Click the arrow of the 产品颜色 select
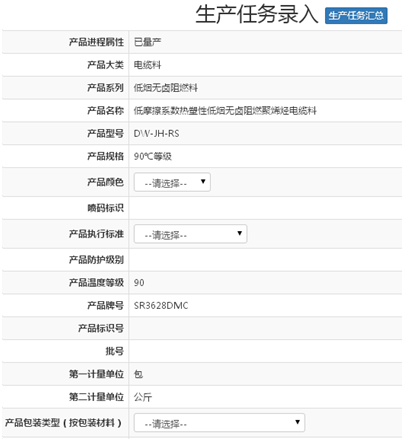Viewport: 404px width, 441px height. (203, 182)
